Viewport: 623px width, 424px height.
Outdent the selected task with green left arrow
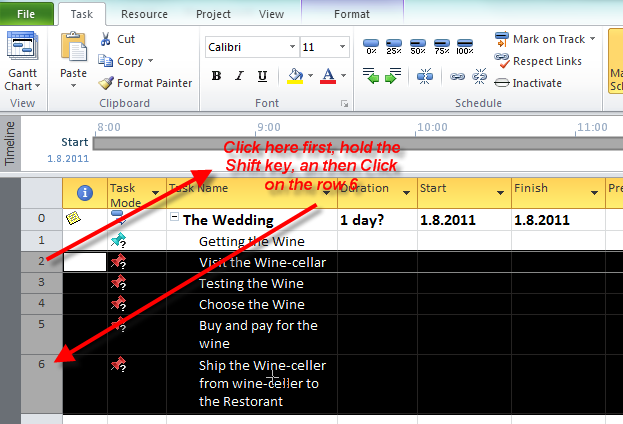[x=371, y=76]
